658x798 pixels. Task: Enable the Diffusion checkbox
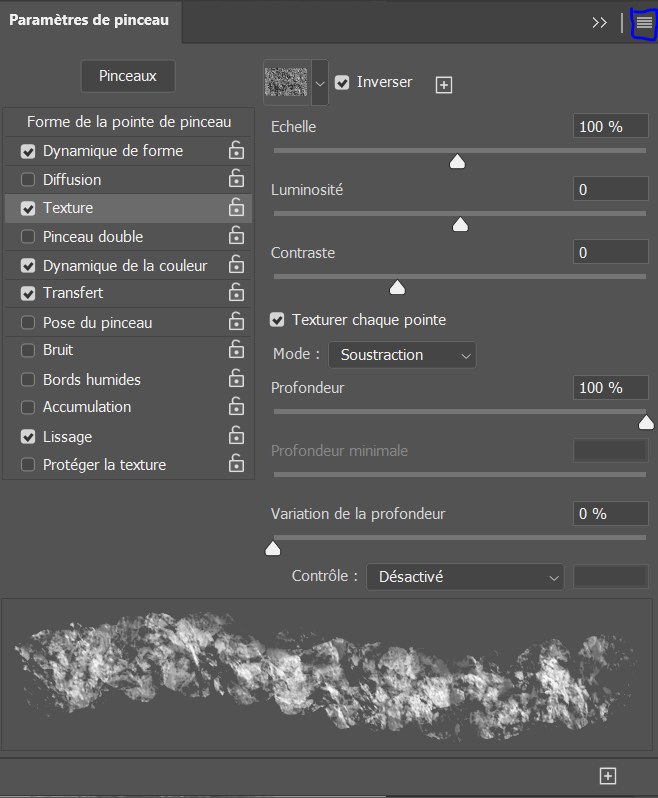(28, 180)
